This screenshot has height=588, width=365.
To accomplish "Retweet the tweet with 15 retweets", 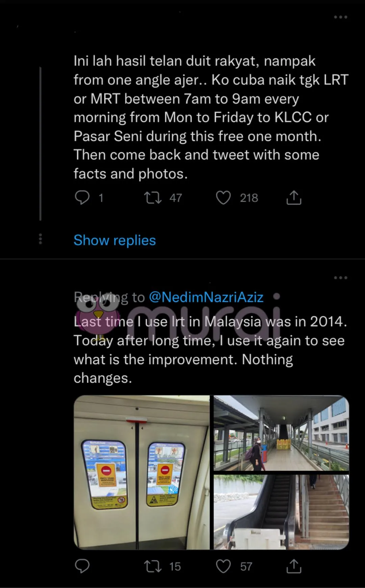I will pyautogui.click(x=153, y=566).
